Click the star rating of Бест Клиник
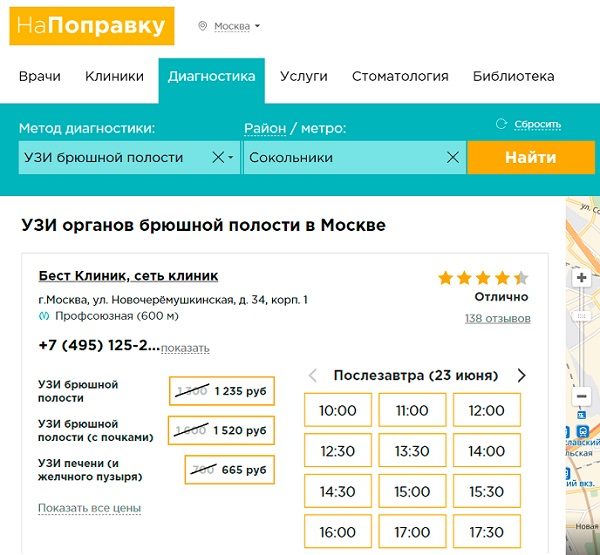The width and height of the screenshot is (600, 555). click(482, 278)
